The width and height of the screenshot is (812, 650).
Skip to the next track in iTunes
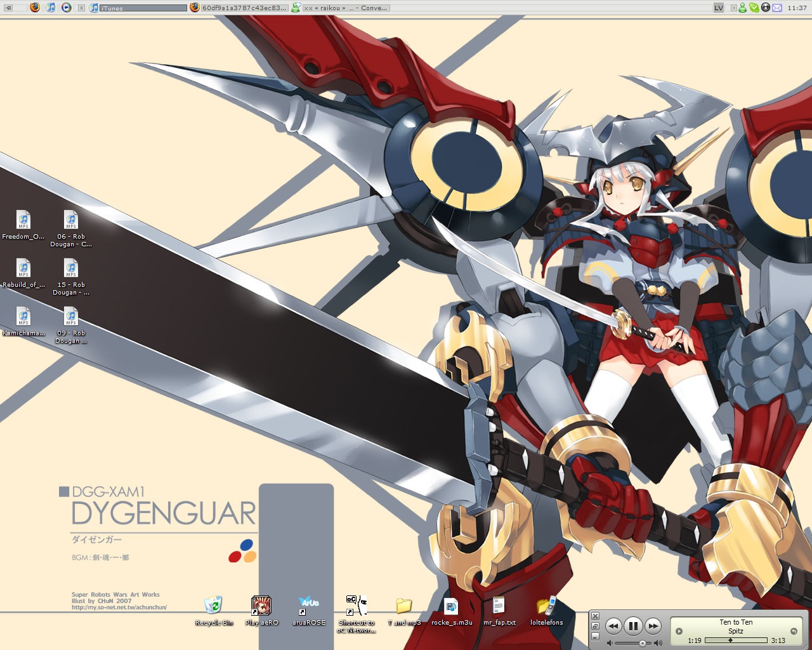[653, 627]
